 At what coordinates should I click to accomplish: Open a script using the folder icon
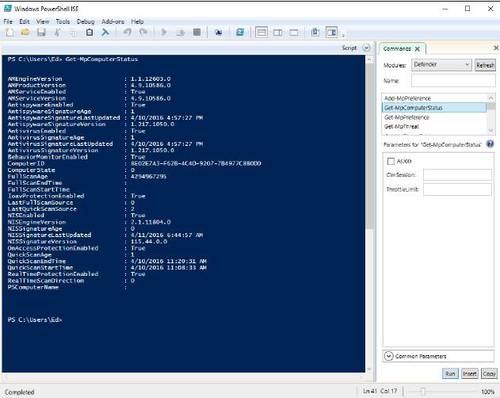pos(25,32)
